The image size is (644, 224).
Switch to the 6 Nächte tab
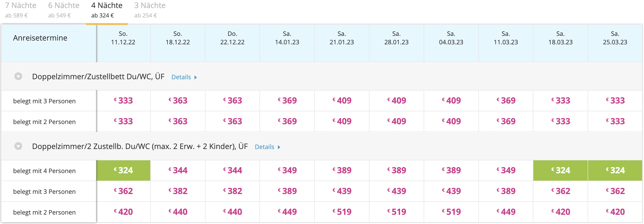click(63, 10)
